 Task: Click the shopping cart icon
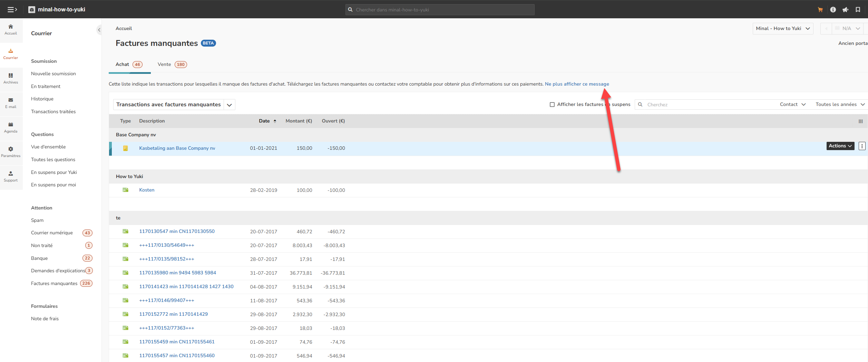tap(820, 10)
